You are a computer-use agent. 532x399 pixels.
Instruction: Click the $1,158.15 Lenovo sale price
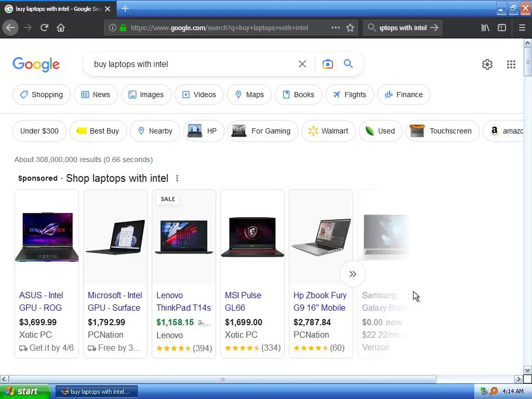click(x=175, y=322)
